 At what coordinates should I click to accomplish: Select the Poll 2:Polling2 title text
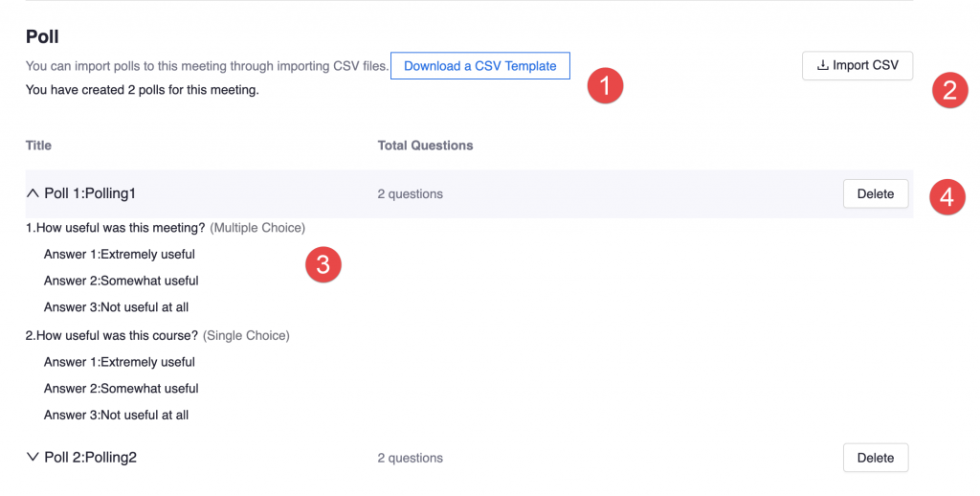coord(91,458)
